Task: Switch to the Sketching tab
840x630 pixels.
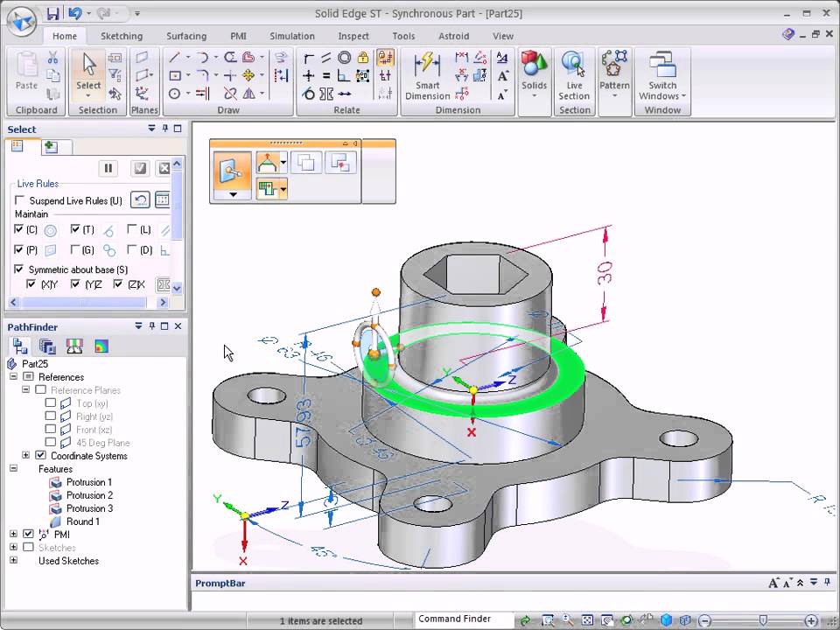Action: pyautogui.click(x=122, y=36)
